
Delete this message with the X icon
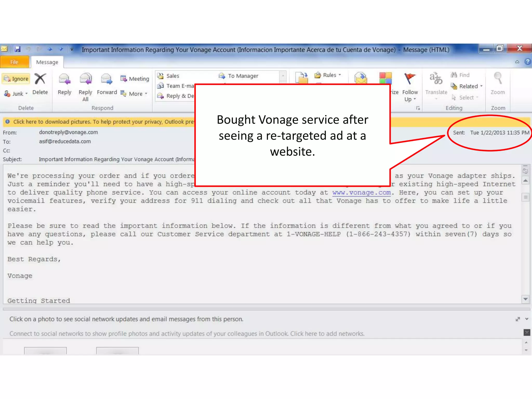(40, 79)
